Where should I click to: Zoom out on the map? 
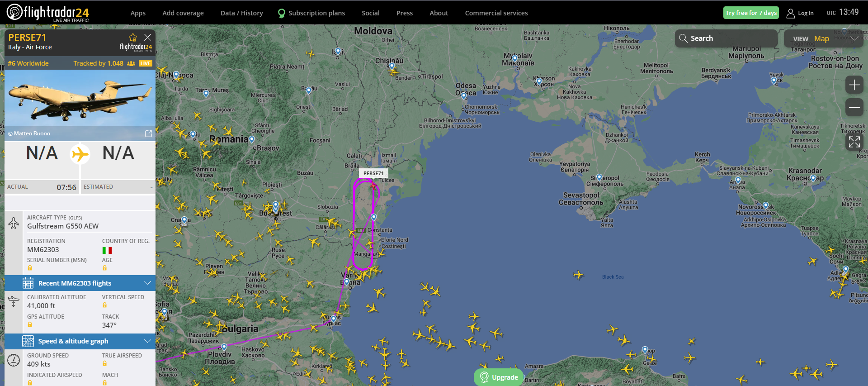coord(854,108)
